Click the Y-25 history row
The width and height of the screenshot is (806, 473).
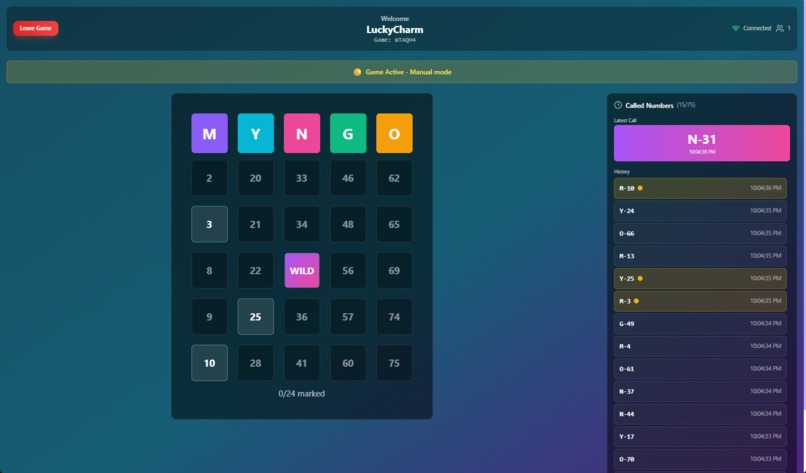point(700,279)
